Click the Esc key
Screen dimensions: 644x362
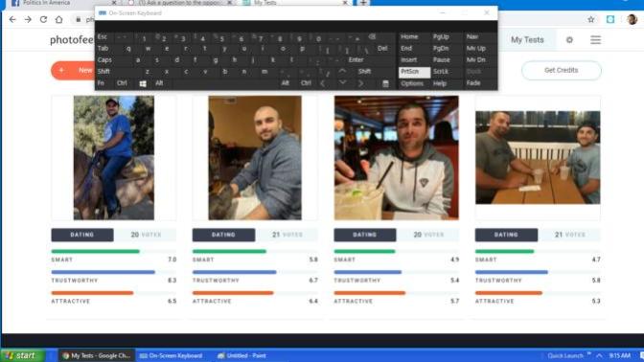[x=103, y=37]
